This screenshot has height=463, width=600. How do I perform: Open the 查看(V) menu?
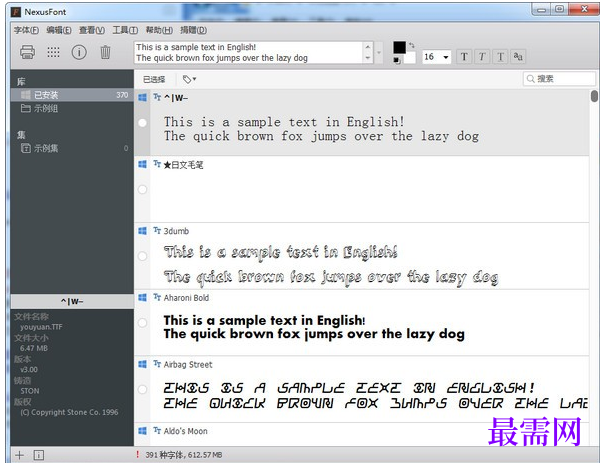[x=92, y=30]
